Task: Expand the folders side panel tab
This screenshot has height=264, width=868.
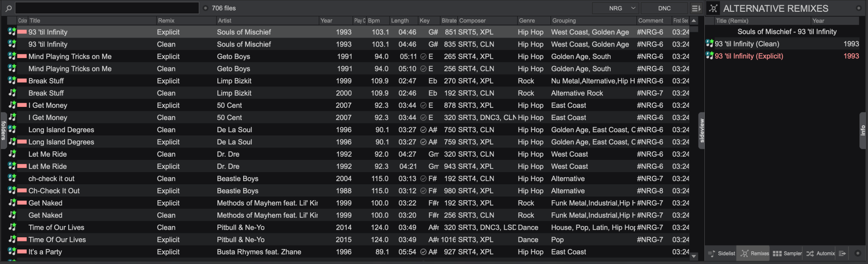Action: pyautogui.click(x=3, y=130)
